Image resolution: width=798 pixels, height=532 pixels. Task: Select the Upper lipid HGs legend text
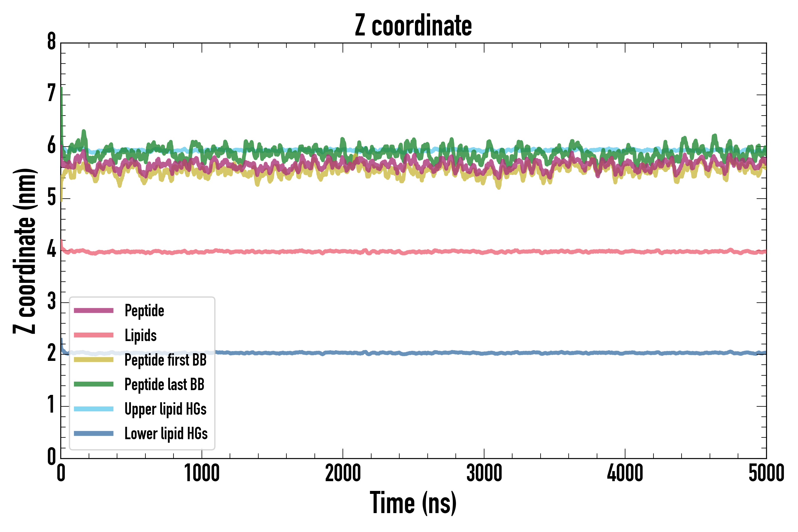(x=166, y=409)
